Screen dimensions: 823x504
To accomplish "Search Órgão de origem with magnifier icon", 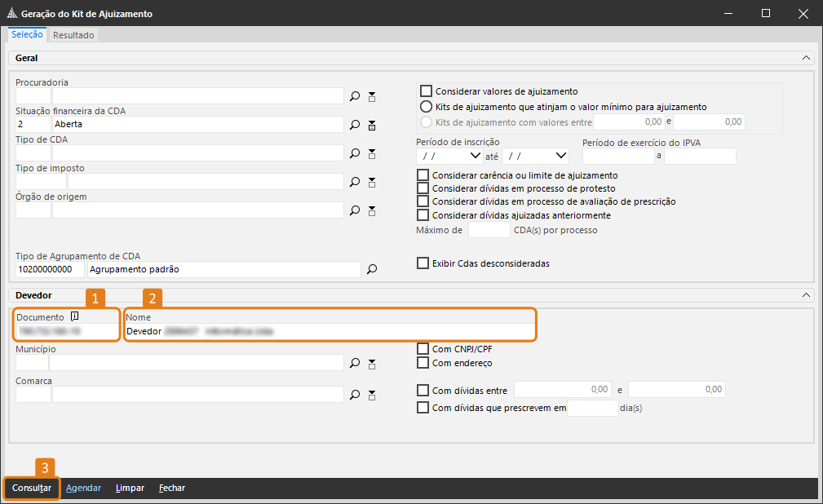I will pyautogui.click(x=355, y=210).
